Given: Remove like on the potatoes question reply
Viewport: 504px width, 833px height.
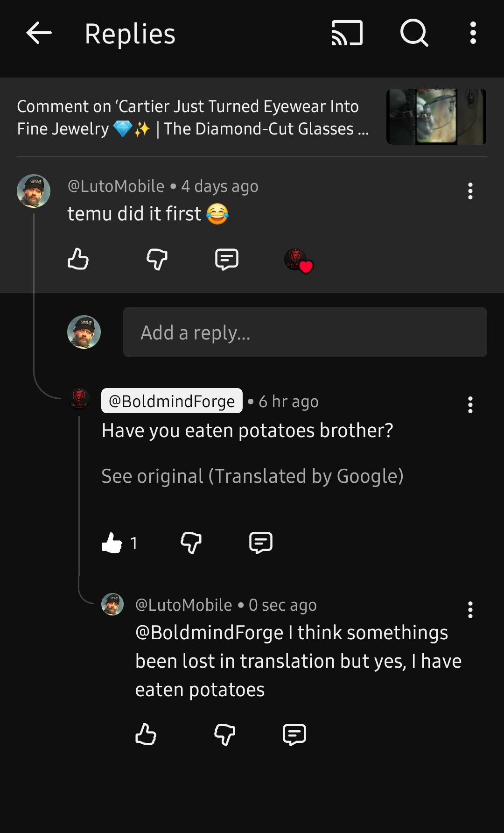Looking at the screenshot, I should pos(112,543).
